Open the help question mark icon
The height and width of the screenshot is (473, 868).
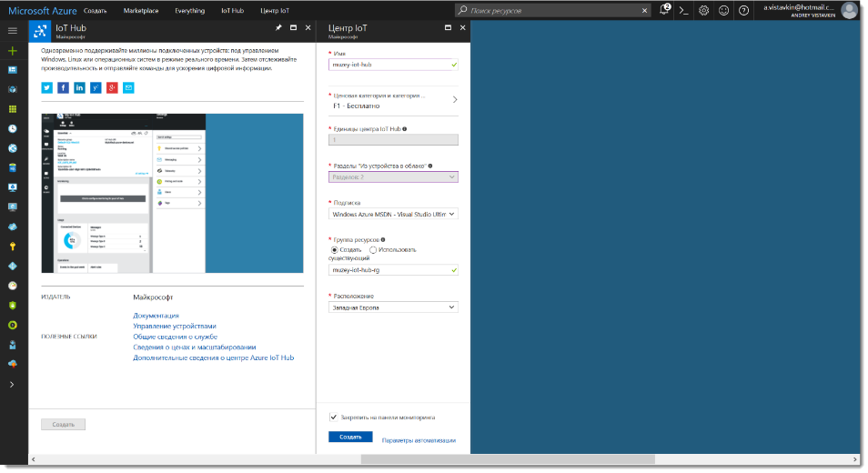pyautogui.click(x=744, y=11)
